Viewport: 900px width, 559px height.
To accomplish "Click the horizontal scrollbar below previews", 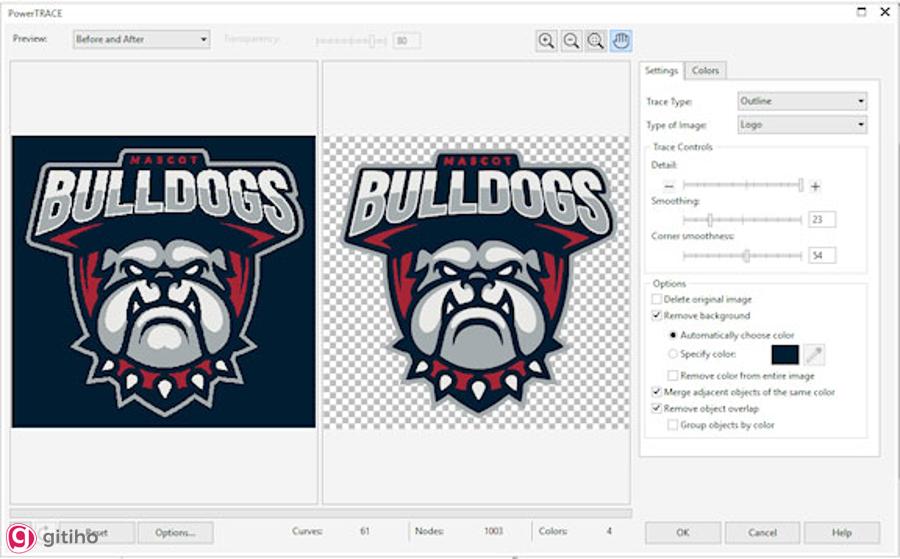I will click(x=321, y=513).
